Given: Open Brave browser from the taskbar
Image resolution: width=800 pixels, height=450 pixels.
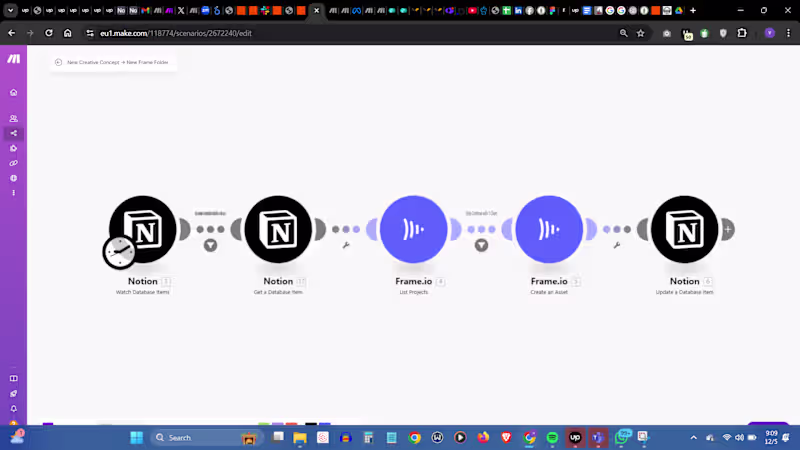Looking at the screenshot, I should (x=506, y=438).
